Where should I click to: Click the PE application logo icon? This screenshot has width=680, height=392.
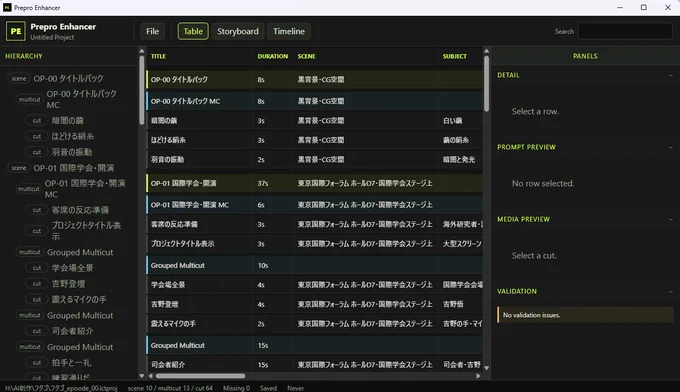16,31
